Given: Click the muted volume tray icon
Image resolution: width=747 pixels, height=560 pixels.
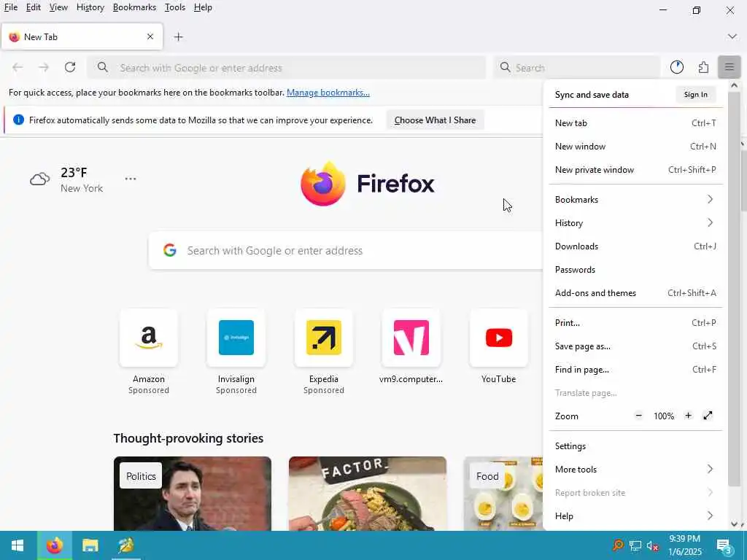Looking at the screenshot, I should (653, 545).
